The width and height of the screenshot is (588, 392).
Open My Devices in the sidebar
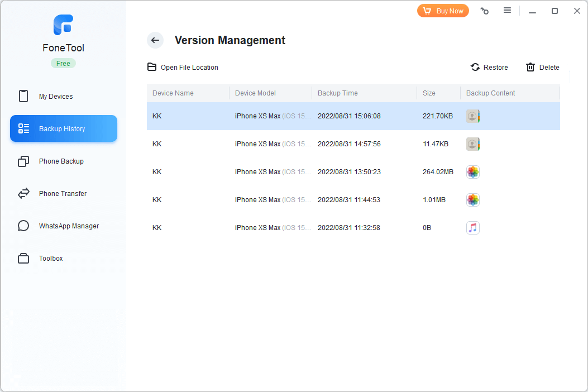tap(56, 97)
